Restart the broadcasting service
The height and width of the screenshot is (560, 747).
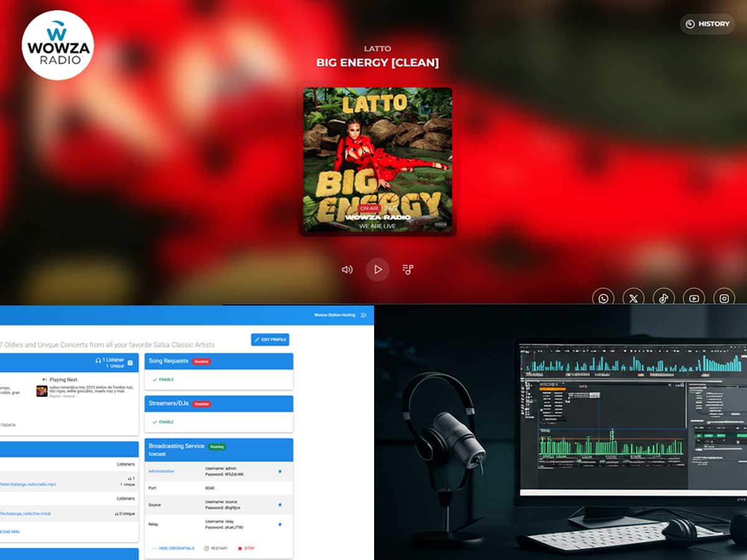216,548
